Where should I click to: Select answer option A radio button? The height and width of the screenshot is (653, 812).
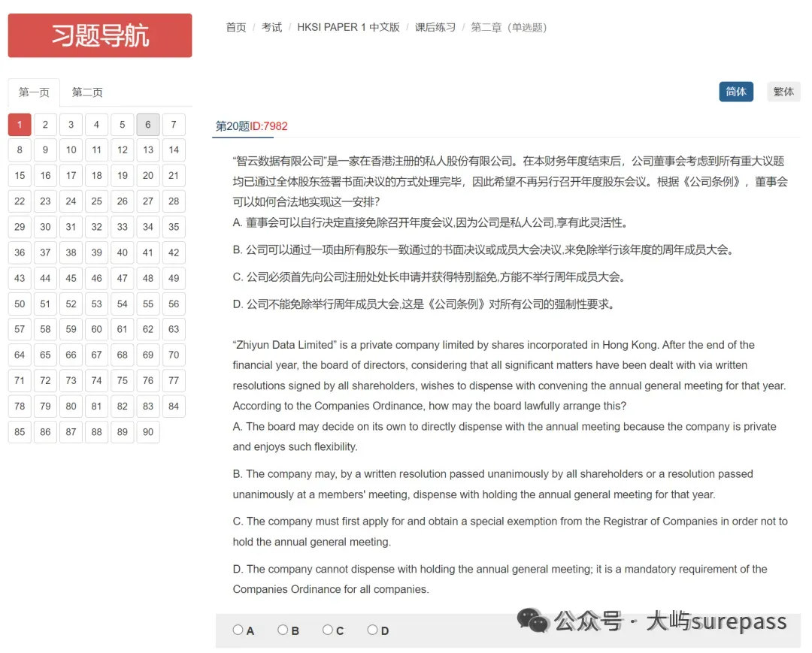238,629
